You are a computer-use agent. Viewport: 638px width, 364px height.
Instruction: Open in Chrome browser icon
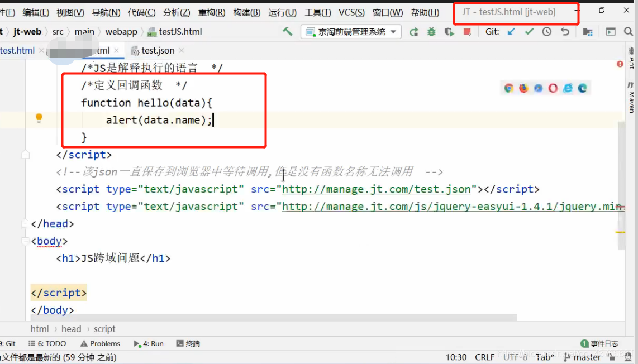pos(508,88)
